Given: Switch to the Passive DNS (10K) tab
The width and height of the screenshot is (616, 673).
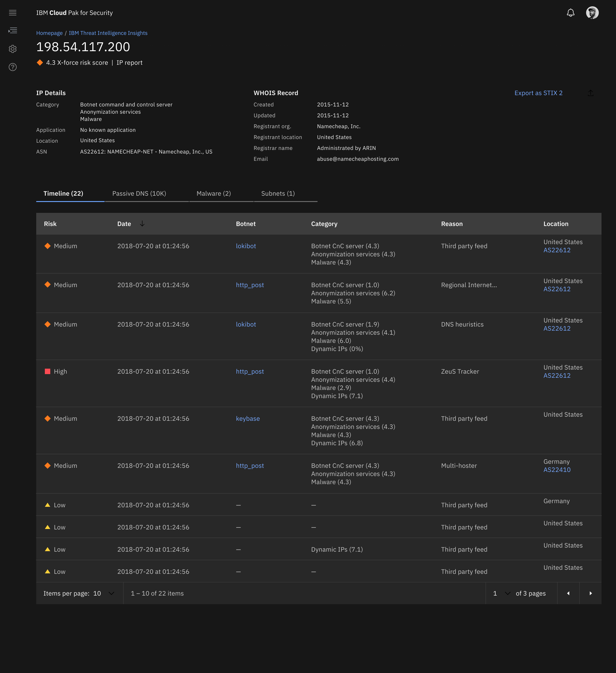Looking at the screenshot, I should point(147,194).
